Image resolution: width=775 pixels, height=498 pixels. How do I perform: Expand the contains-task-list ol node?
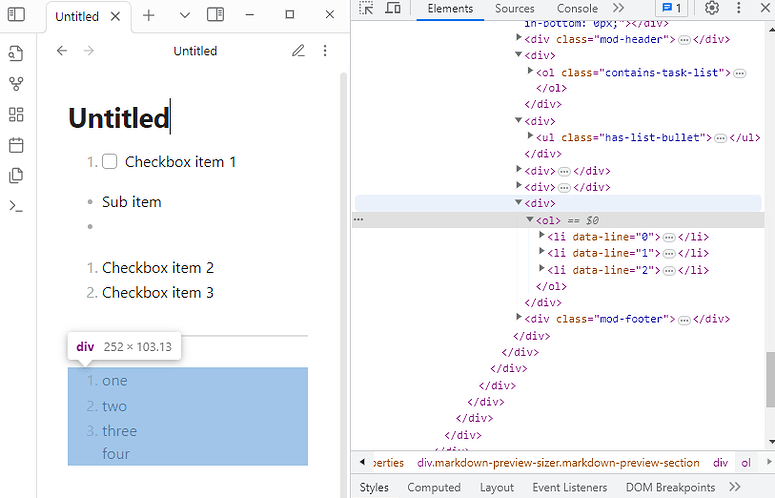click(x=530, y=71)
